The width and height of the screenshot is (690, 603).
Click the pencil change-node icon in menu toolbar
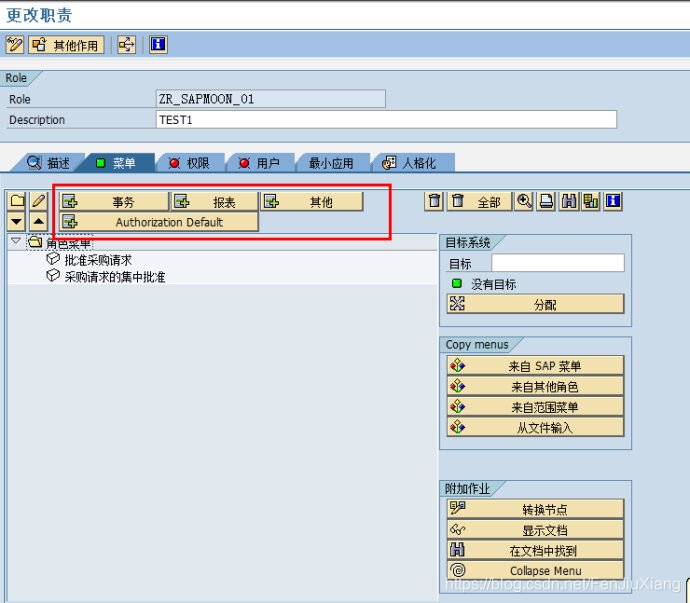39,201
